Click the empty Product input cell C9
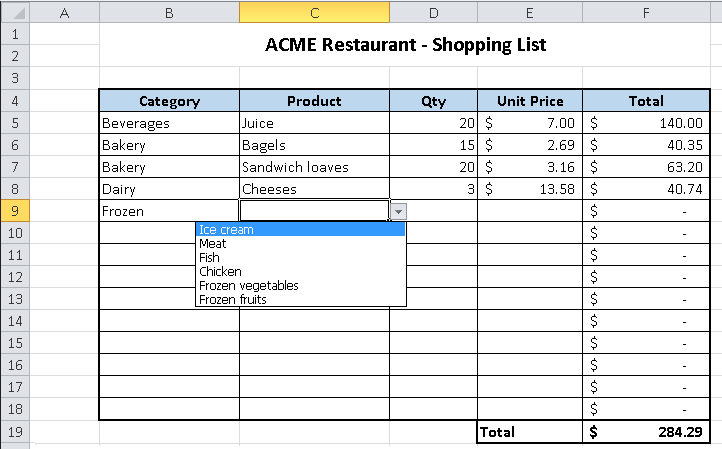 pyautogui.click(x=314, y=210)
